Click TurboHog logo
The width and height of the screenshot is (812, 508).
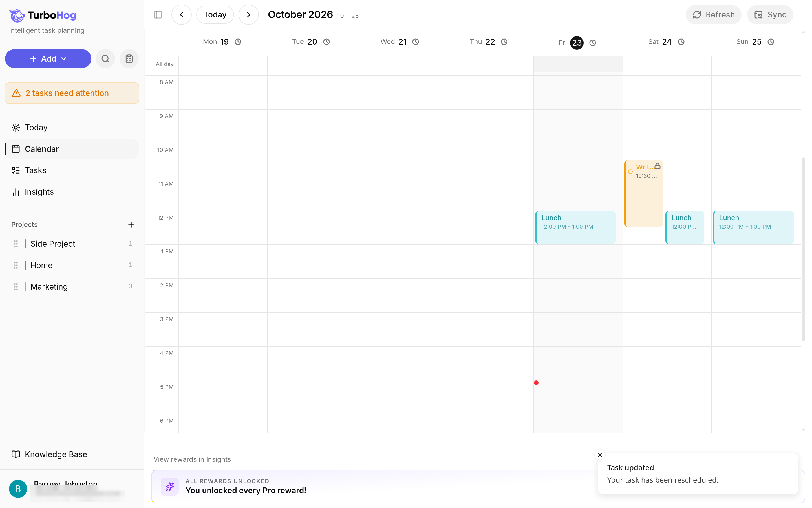coord(43,16)
